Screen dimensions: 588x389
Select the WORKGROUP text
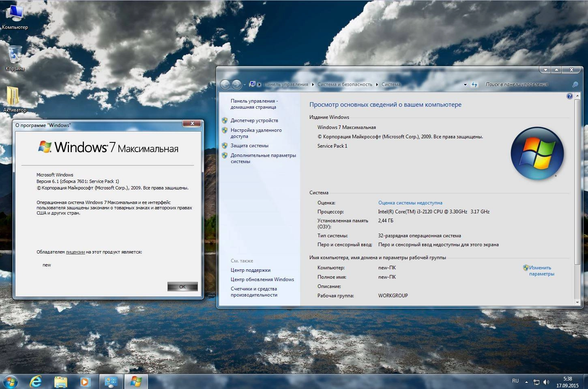point(393,296)
